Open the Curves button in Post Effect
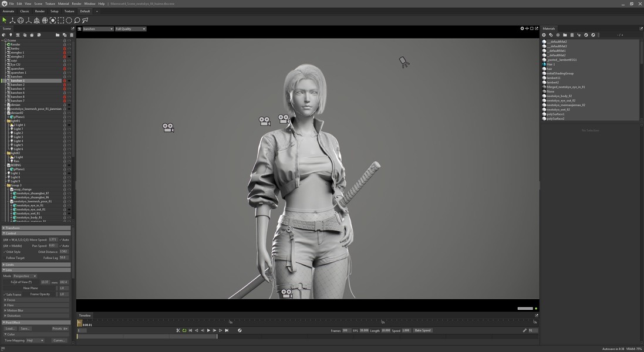 [59, 340]
